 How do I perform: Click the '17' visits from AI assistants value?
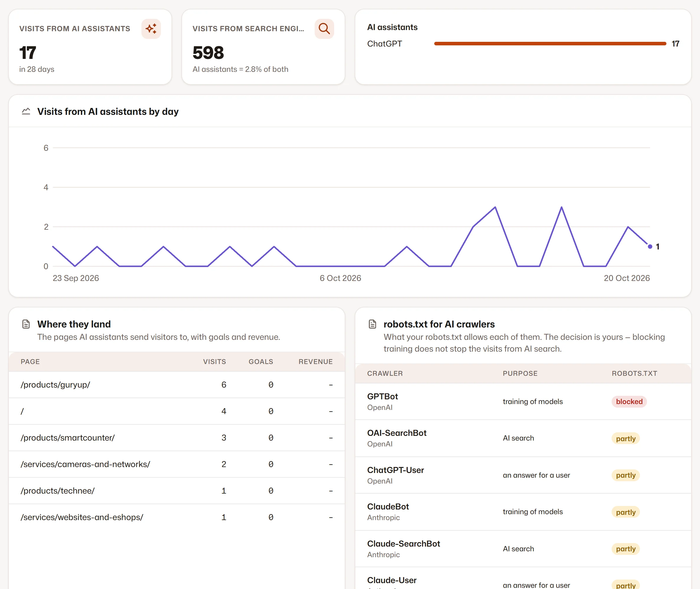[x=27, y=53]
